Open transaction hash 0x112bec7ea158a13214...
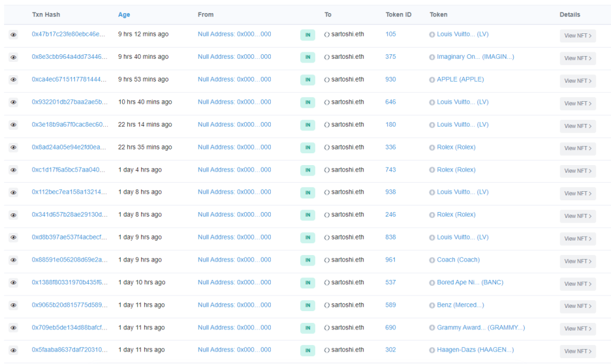 click(69, 192)
